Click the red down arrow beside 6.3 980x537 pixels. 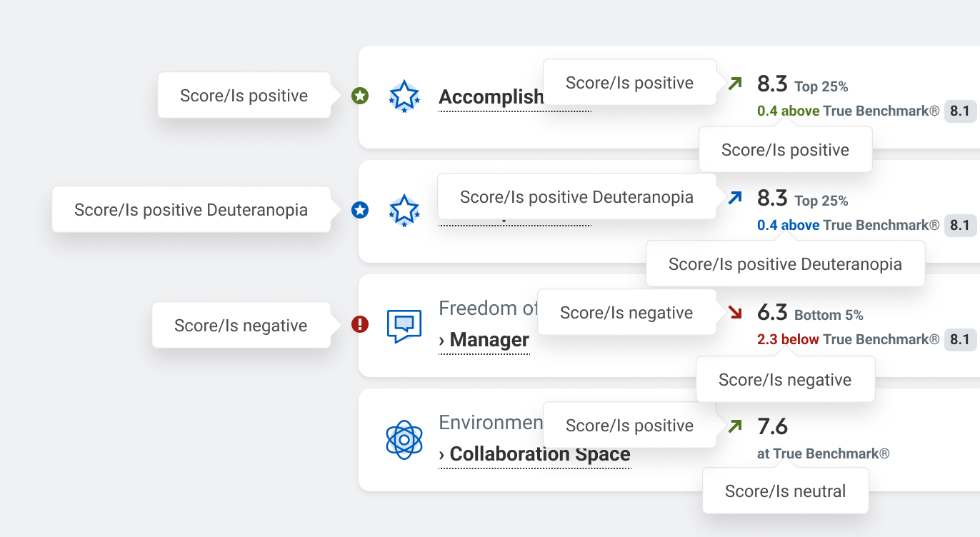[735, 312]
